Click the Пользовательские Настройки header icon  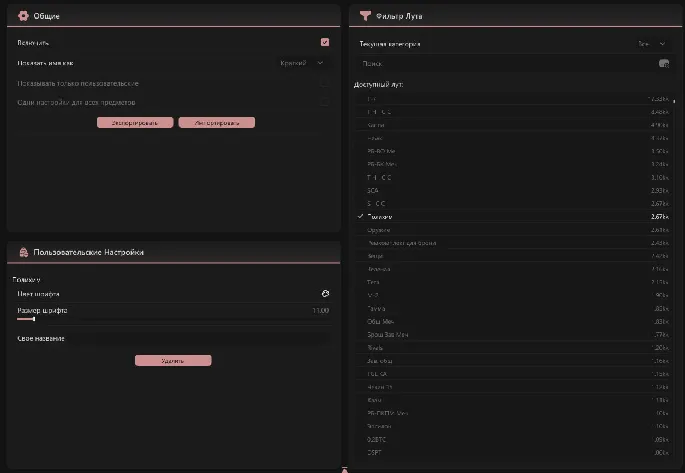[x=23, y=253]
